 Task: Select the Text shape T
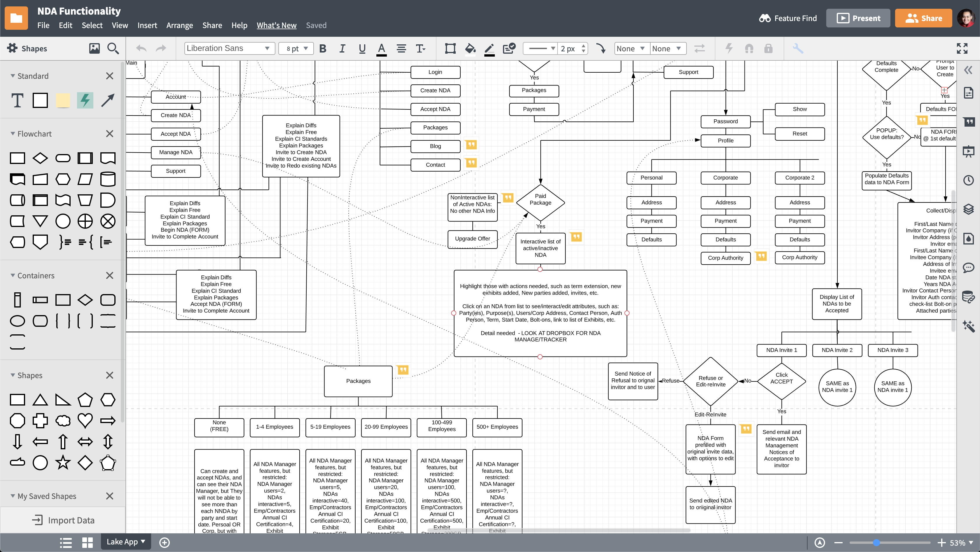point(17,100)
